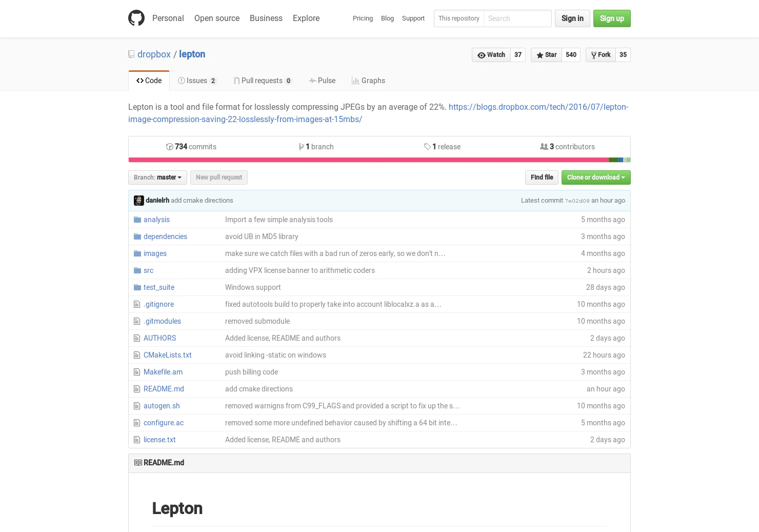Open the Graphs tab
Viewport: 759px width, 532px height.
point(368,81)
